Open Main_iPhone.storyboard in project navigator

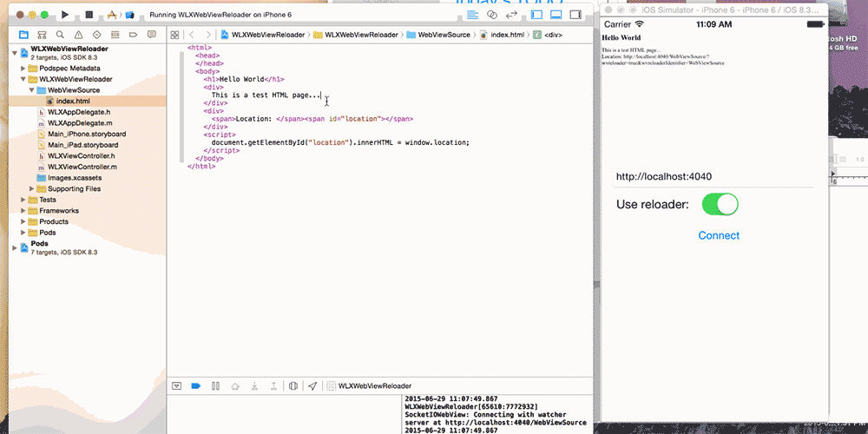[x=87, y=135]
